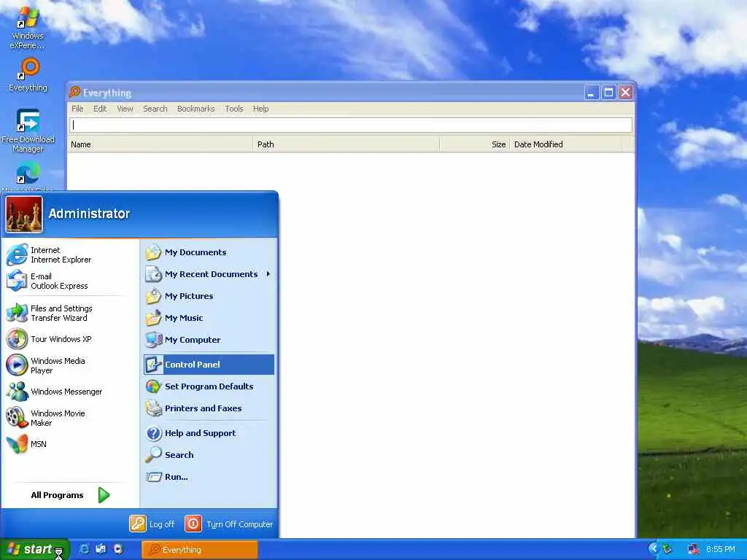Launch Windows Movie Maker

(x=70, y=418)
